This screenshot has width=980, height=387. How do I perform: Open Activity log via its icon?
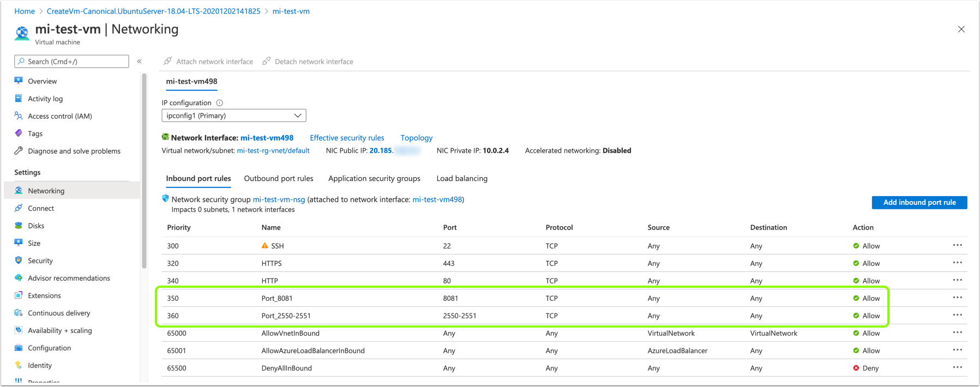[x=19, y=99]
